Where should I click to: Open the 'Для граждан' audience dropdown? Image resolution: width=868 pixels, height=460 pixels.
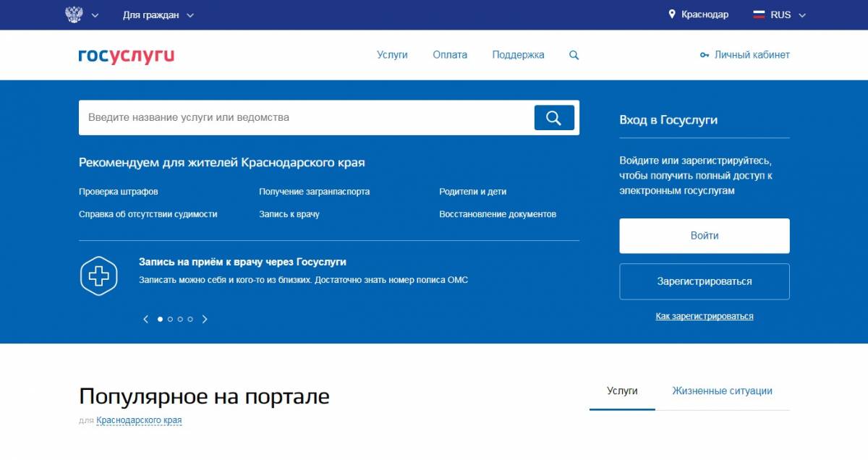pos(158,15)
